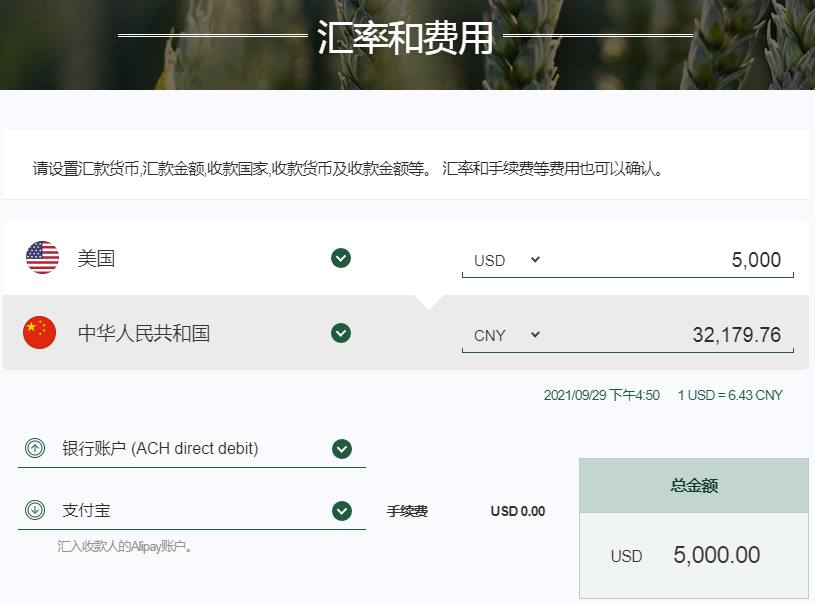Click the 32,179.76 receive amount field
This screenshot has height=604, width=815.
680,335
